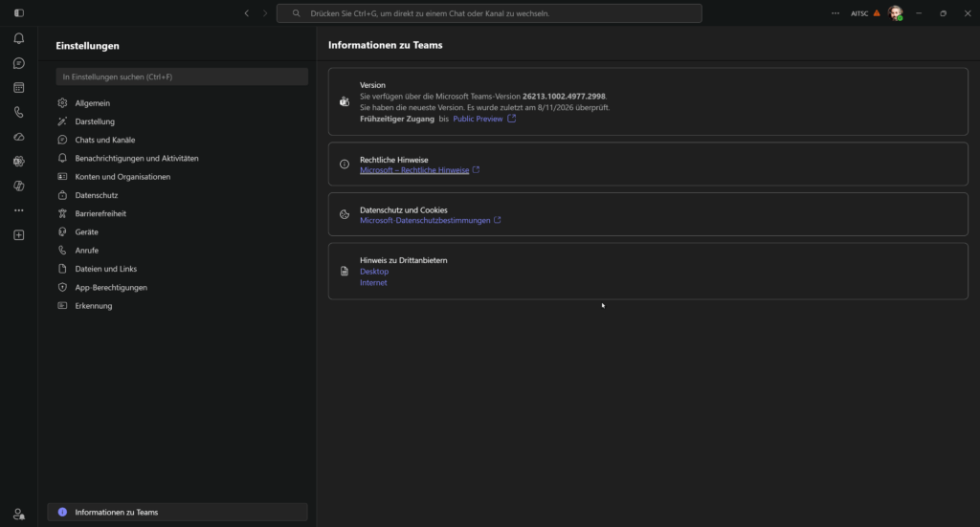Screen dimensions: 980x527
Task: Open the Activity bell icon in sidebar
Action: pyautogui.click(x=19, y=38)
